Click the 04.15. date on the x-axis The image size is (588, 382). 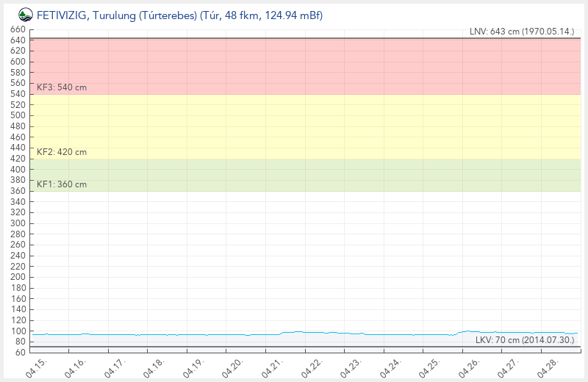(x=36, y=367)
